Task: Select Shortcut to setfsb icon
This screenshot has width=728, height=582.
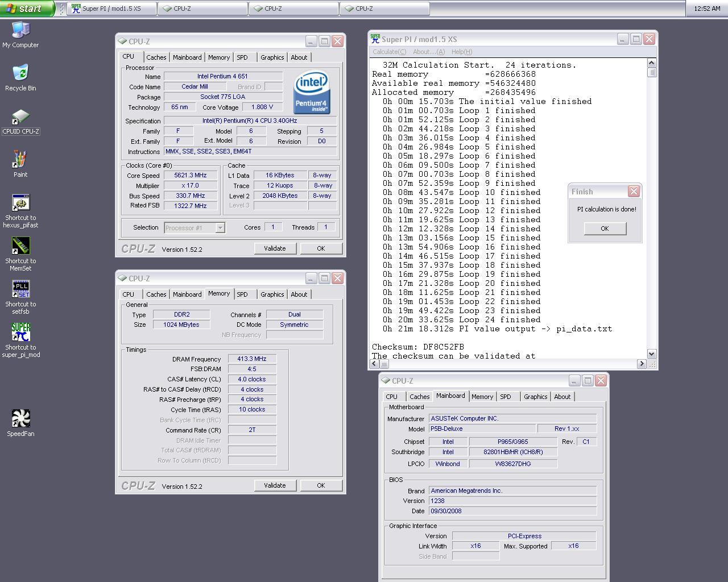Action: [20, 297]
